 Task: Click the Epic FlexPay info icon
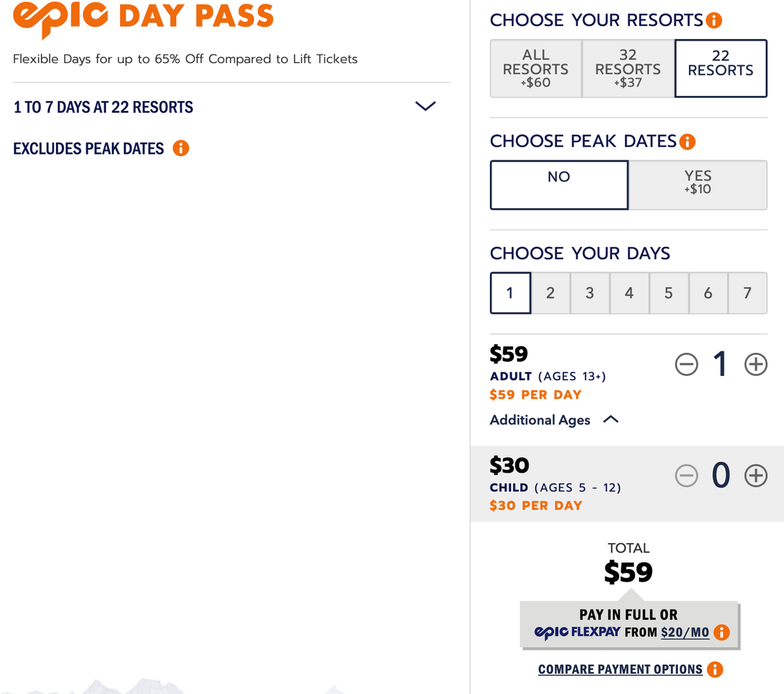coord(722,632)
